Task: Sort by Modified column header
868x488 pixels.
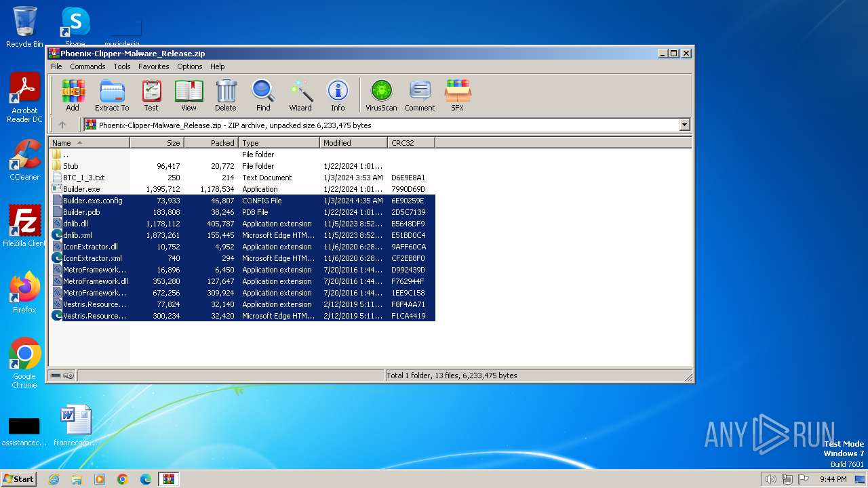Action: point(353,143)
